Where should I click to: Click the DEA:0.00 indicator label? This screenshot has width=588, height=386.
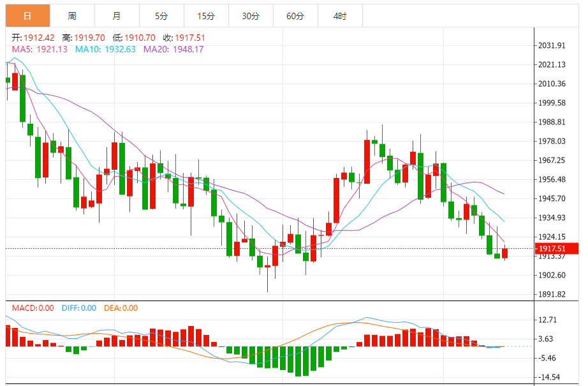[x=121, y=308]
